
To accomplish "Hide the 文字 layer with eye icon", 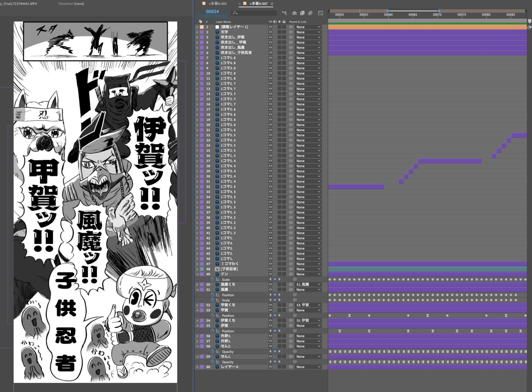I will click(270, 32).
